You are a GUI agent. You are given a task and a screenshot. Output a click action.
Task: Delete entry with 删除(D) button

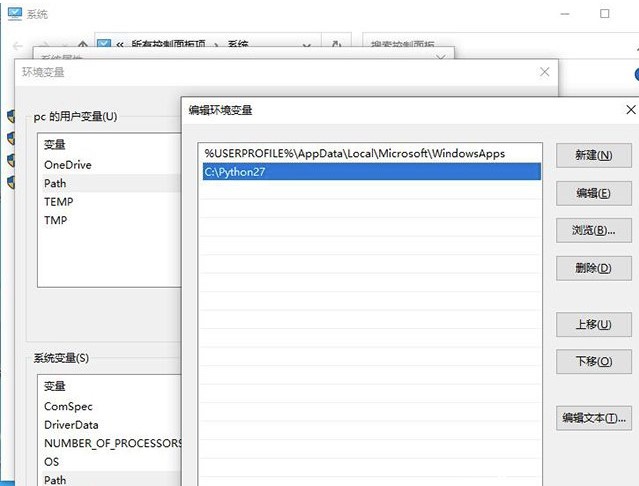pyautogui.click(x=593, y=268)
